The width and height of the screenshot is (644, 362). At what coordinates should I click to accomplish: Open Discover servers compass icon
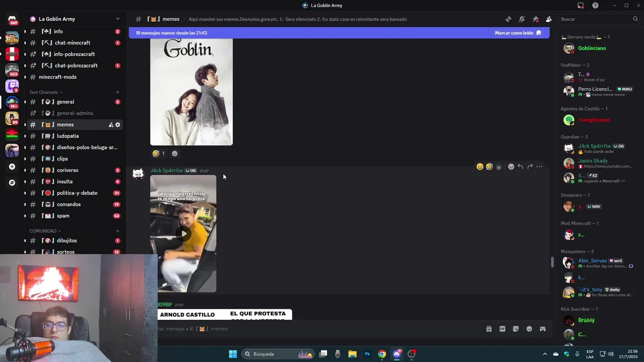[x=12, y=183]
